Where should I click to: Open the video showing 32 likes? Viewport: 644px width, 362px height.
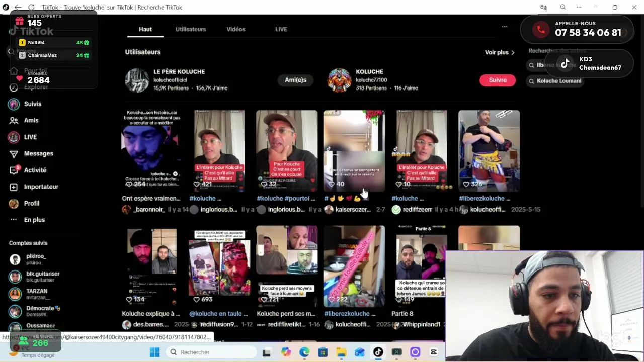click(286, 151)
